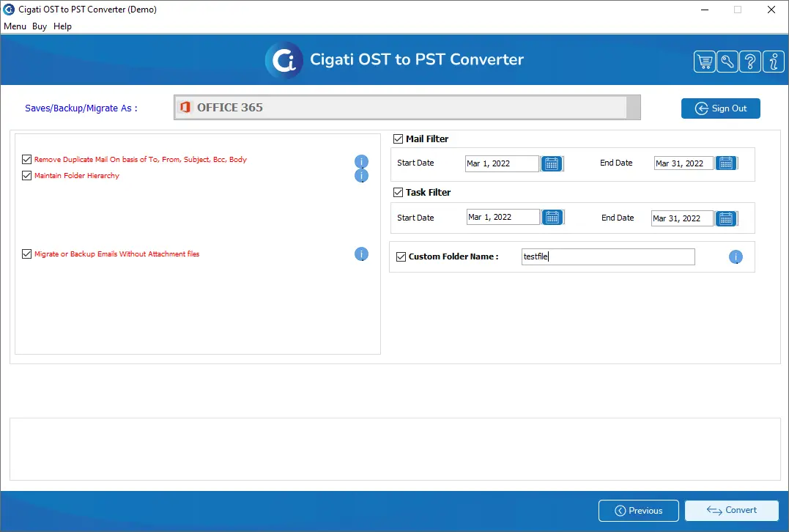Toggle the Mail Filter checkbox
Screen dimensions: 789x532
point(398,139)
